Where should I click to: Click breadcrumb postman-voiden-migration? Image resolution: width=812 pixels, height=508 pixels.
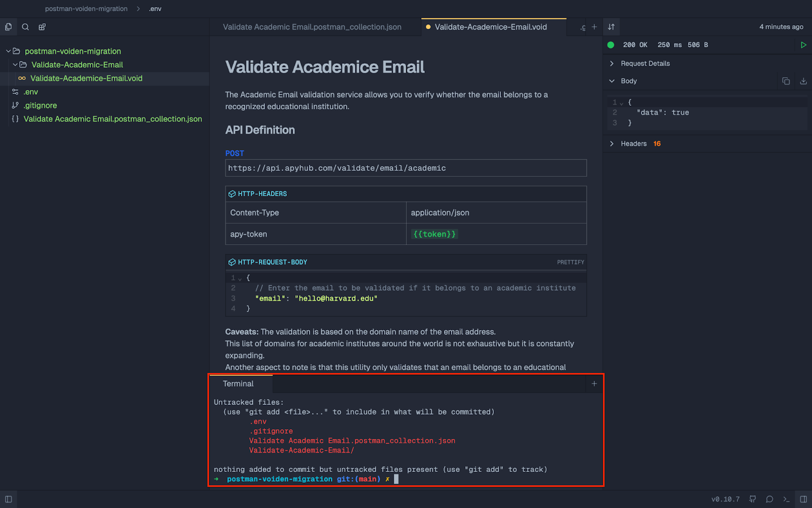coord(86,9)
